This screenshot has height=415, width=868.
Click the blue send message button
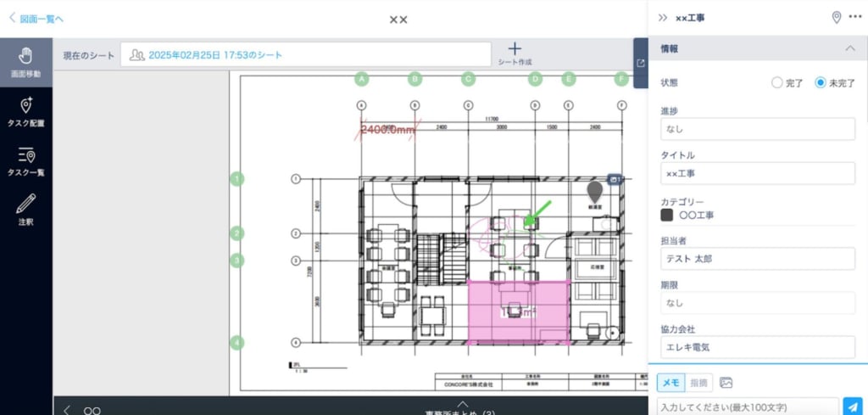[x=853, y=407]
